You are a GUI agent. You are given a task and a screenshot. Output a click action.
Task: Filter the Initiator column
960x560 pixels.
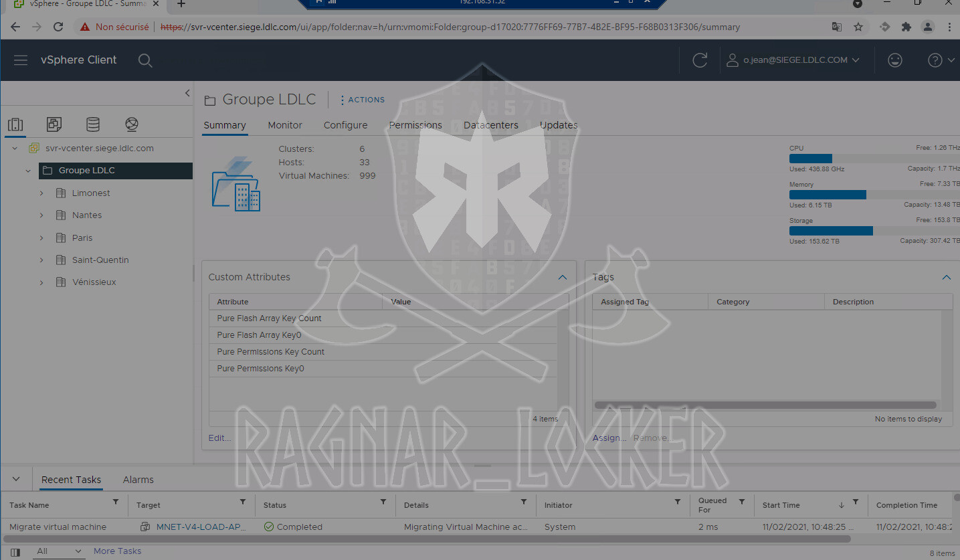point(678,502)
